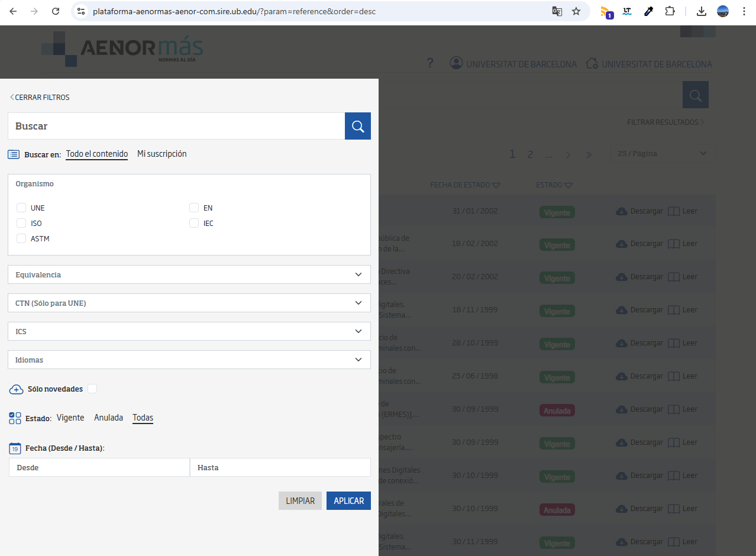Switch to Mi suscripción search scope

coord(161,154)
